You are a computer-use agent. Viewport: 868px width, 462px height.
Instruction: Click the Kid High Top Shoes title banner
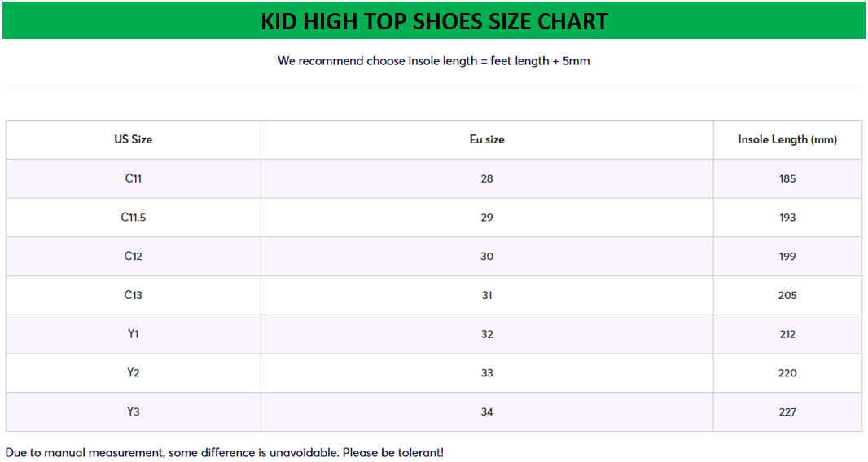point(434,21)
